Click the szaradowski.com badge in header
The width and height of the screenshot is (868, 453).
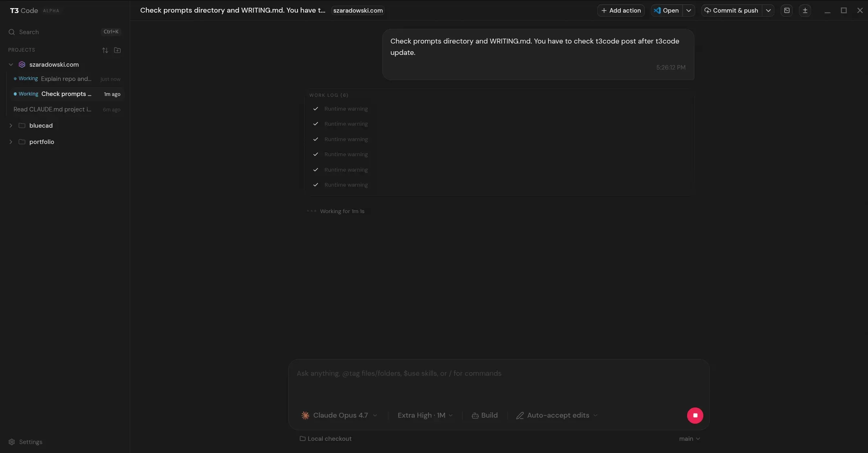click(358, 11)
